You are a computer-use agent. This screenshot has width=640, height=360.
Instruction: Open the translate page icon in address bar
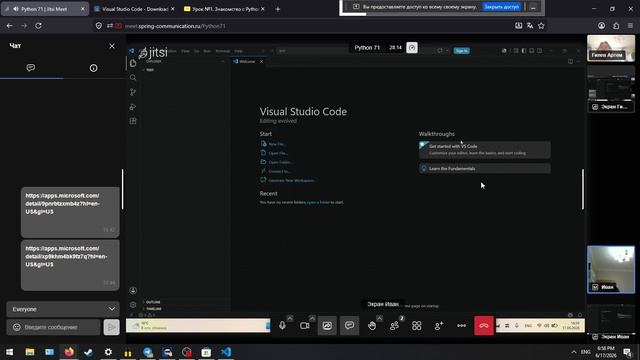coord(530,26)
